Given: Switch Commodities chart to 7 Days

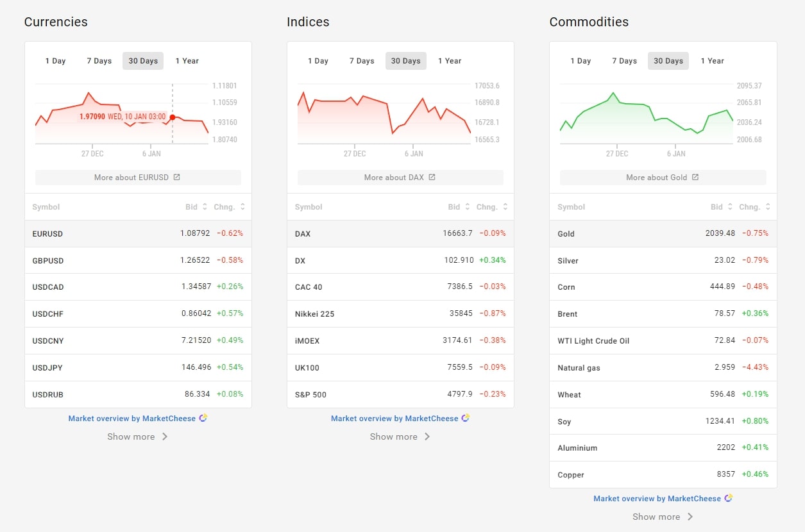Looking at the screenshot, I should (624, 61).
